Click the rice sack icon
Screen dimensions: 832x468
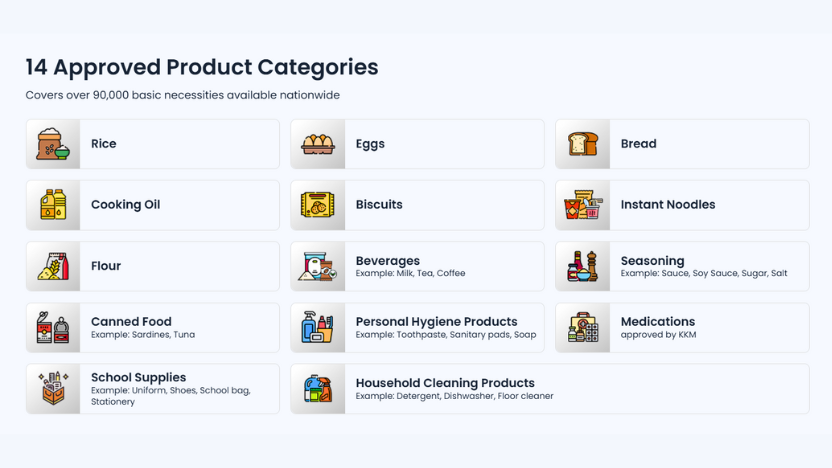point(53,144)
